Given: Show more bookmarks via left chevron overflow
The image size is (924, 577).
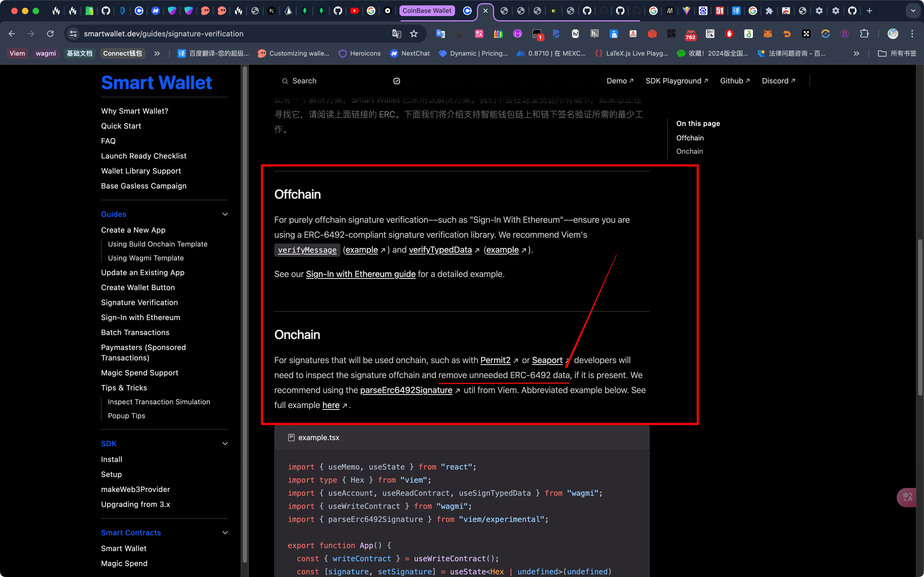Looking at the screenshot, I should [157, 53].
